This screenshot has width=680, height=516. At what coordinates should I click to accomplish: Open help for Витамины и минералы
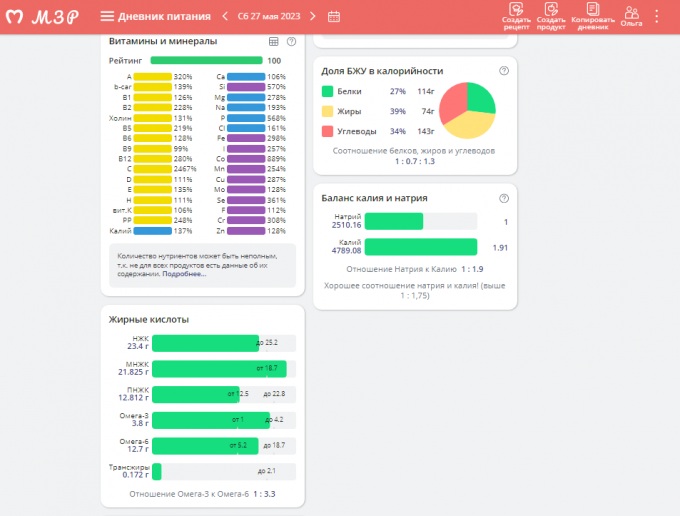(x=291, y=41)
